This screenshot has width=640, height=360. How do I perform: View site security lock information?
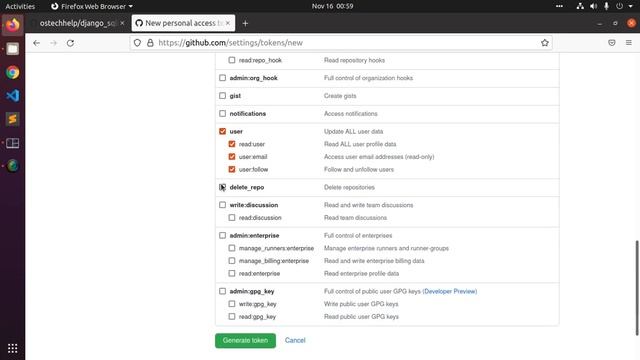[150, 43]
